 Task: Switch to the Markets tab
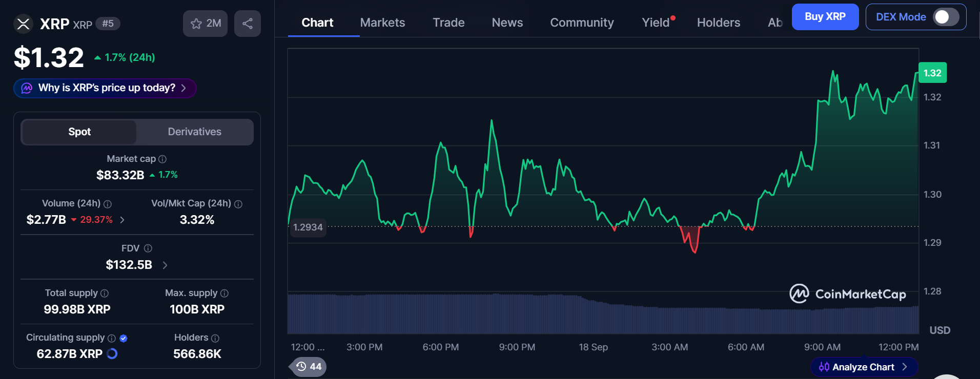pos(382,23)
